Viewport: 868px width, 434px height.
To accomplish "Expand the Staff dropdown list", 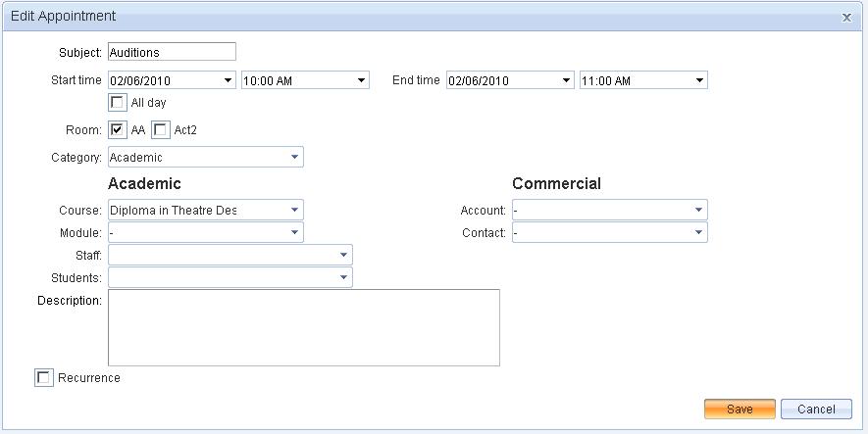I will pos(344,255).
